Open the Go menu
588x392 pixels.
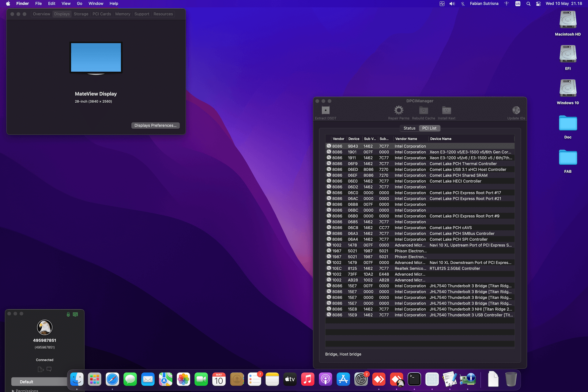click(x=80, y=4)
